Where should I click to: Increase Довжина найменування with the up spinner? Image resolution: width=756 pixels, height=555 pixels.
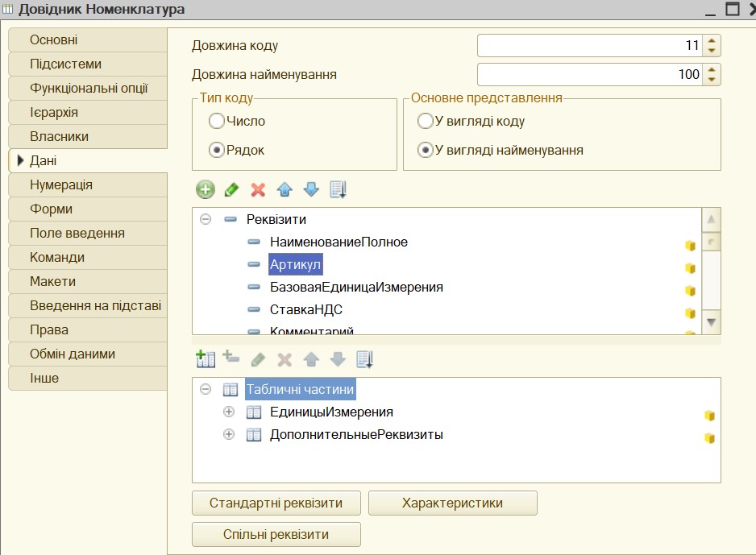coord(712,70)
